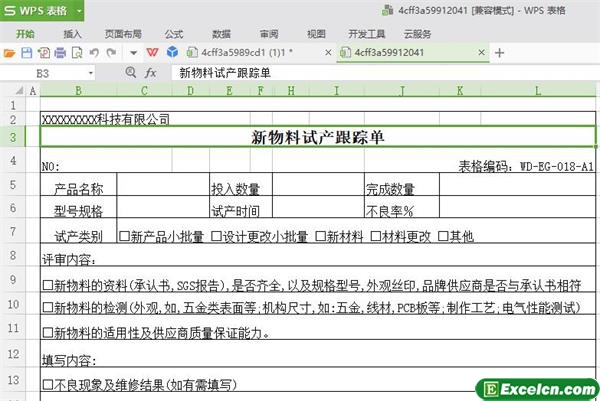Click the 投入数量 cell

[x=241, y=185]
